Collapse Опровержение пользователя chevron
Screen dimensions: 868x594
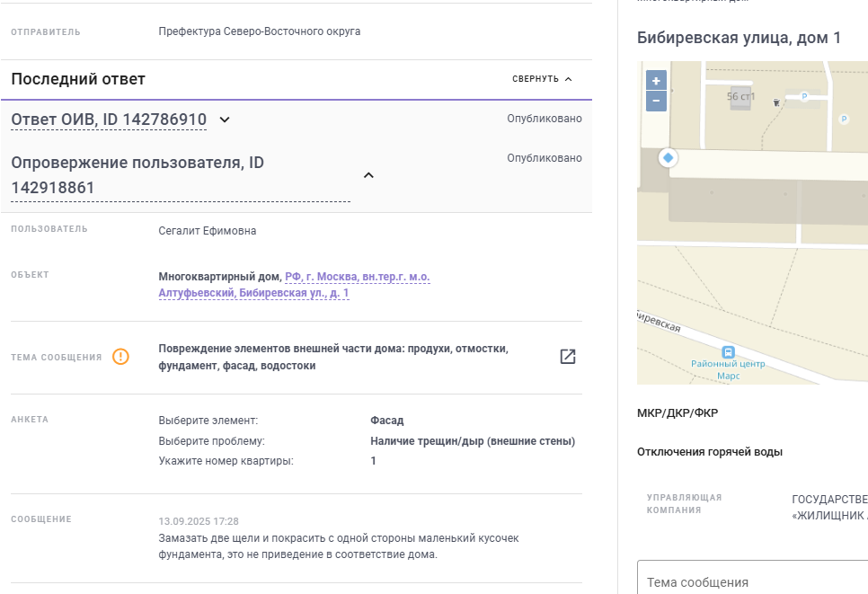pos(368,175)
